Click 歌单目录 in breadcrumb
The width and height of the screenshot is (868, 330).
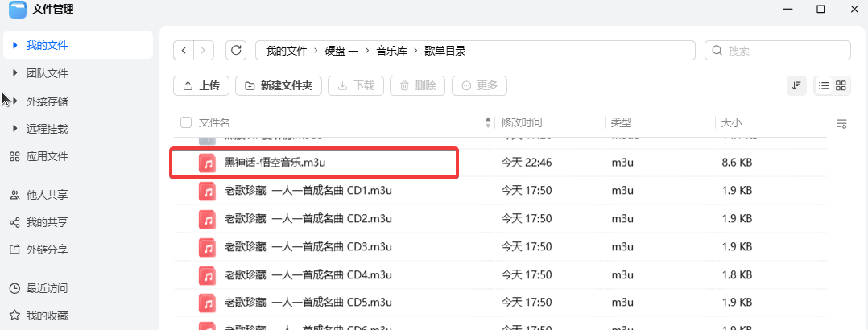445,51
